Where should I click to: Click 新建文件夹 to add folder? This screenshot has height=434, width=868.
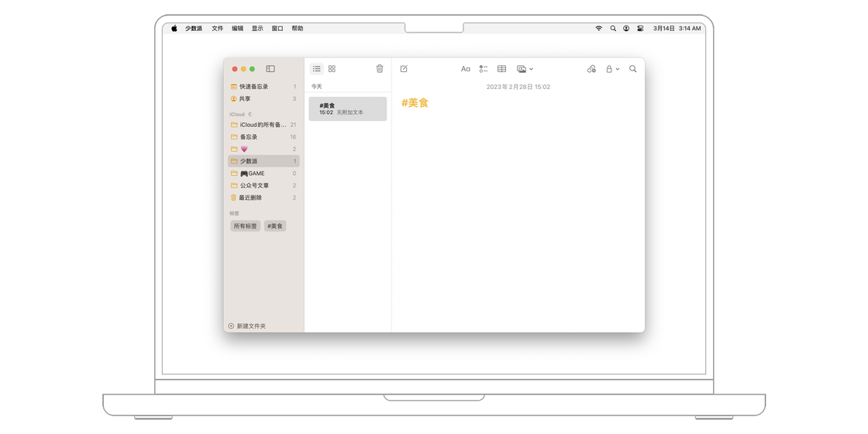pyautogui.click(x=247, y=326)
